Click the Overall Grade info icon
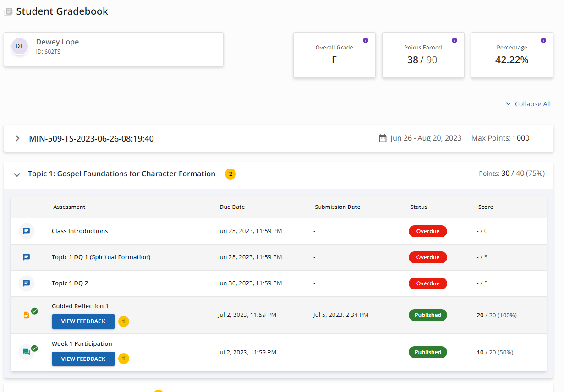Screen dimensions: 564x392 [366, 40]
